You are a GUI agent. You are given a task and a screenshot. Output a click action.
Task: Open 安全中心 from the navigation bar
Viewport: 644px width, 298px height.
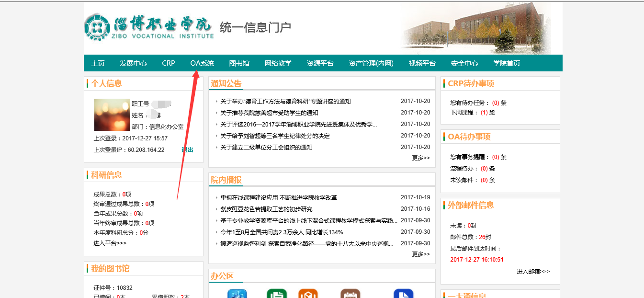pyautogui.click(x=464, y=63)
